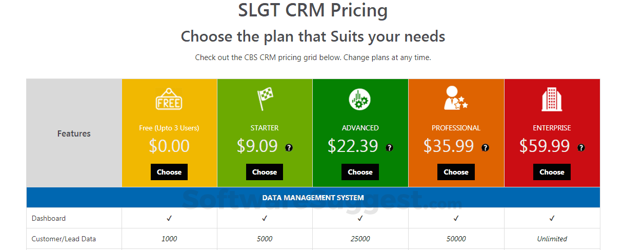Click the Professional person with stars icon
Viewport: 644px width, 250px height.
tap(455, 99)
